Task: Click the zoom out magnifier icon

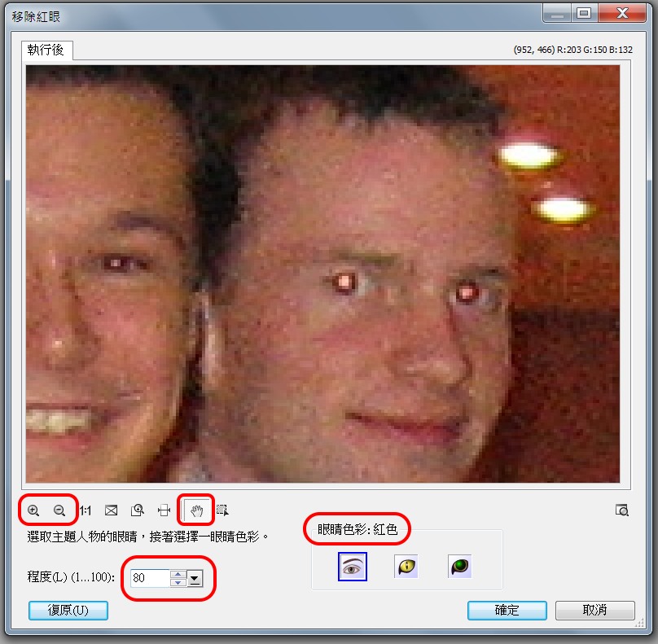Action: (x=59, y=510)
